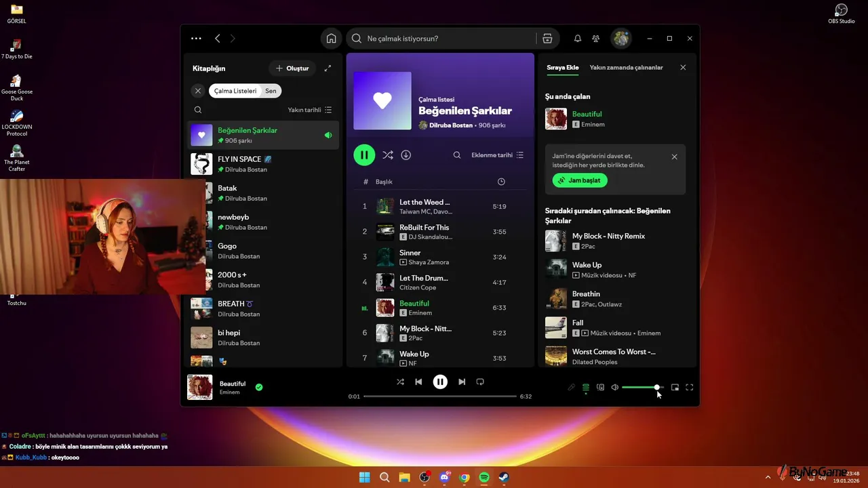The height and width of the screenshot is (488, 868).
Task: Open the friend activity icon
Action: pos(595,39)
